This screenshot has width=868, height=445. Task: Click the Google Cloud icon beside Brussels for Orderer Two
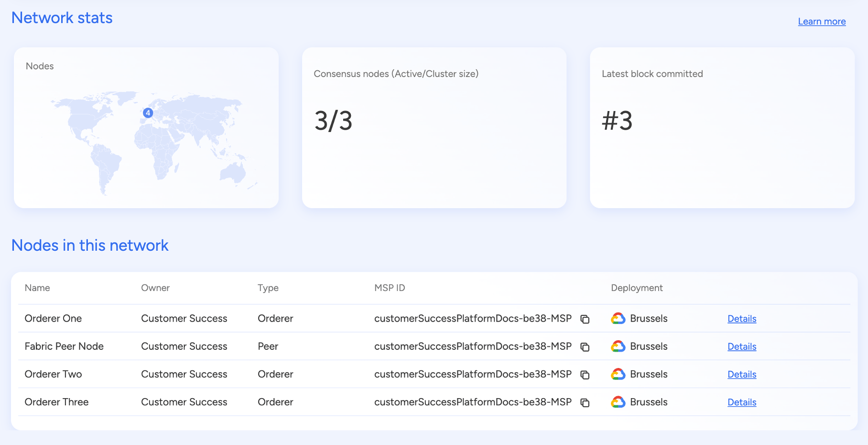618,374
